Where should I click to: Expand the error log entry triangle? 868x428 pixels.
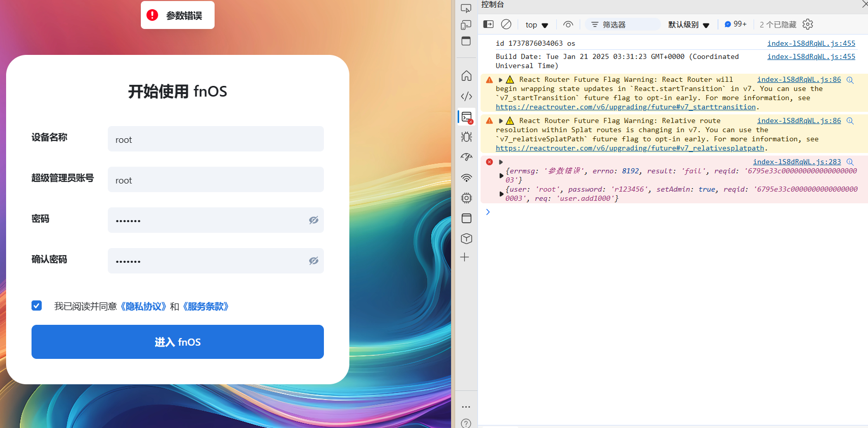[501, 162]
